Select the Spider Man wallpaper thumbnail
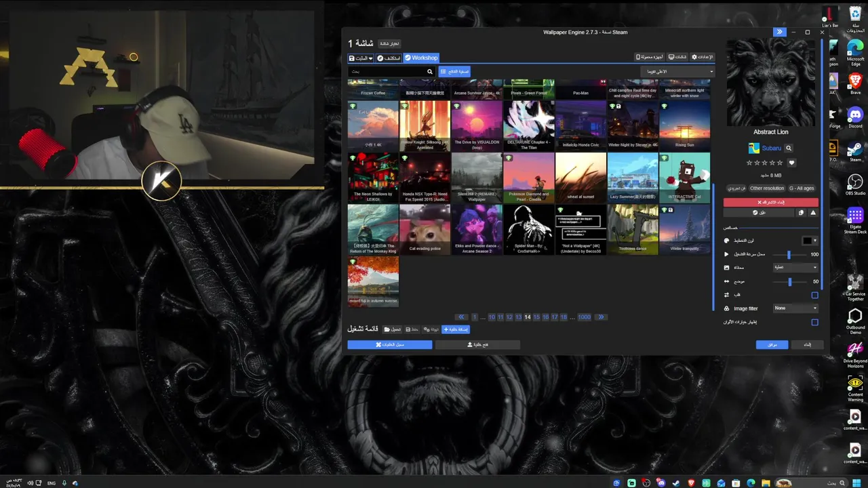868x488 pixels. pos(529,229)
